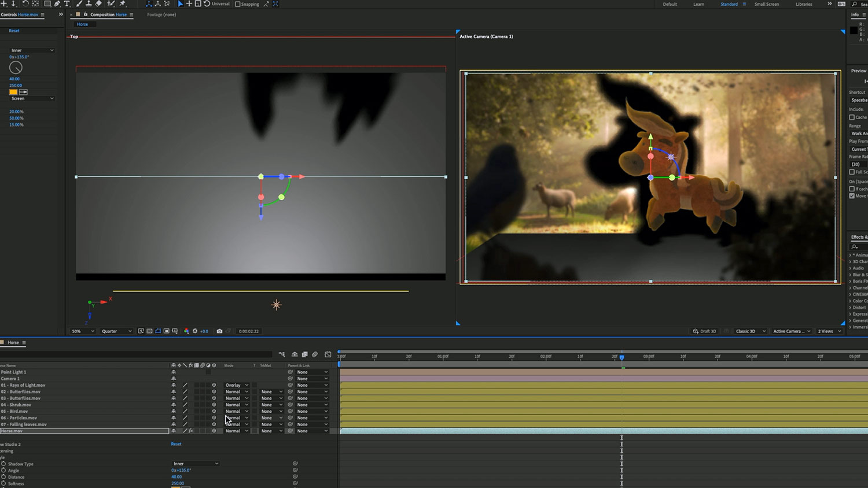Toggle 3D layer switch for Horse.mov
868x488 pixels.
tap(214, 431)
